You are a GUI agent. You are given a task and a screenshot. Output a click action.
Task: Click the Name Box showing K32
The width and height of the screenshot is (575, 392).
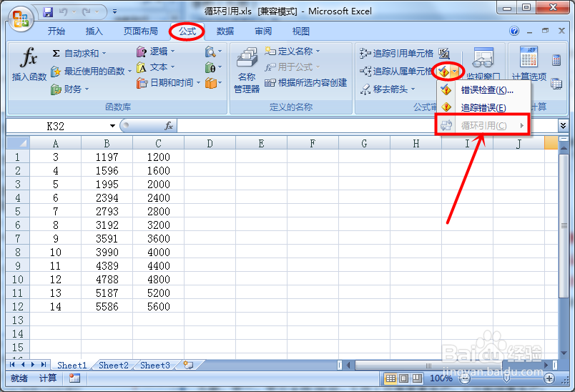[x=56, y=126]
